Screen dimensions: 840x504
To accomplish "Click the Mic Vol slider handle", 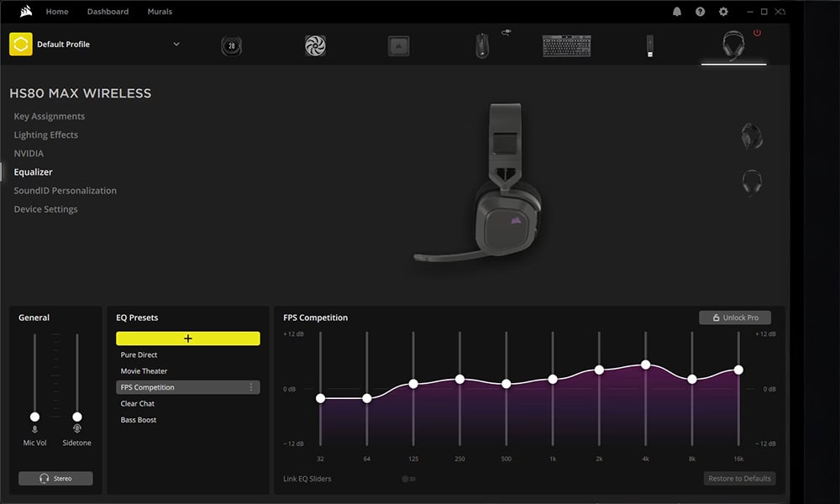I will tap(34, 417).
